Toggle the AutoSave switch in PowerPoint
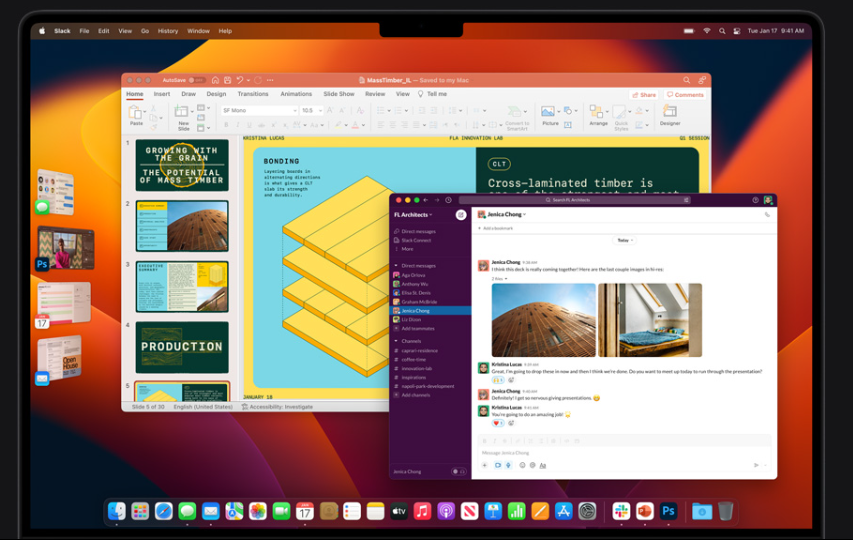The width and height of the screenshot is (853, 540). point(197,80)
